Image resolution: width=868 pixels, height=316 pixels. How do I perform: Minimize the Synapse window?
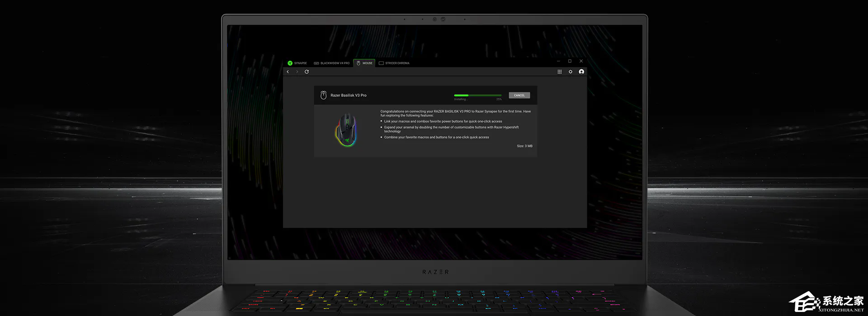[558, 61]
